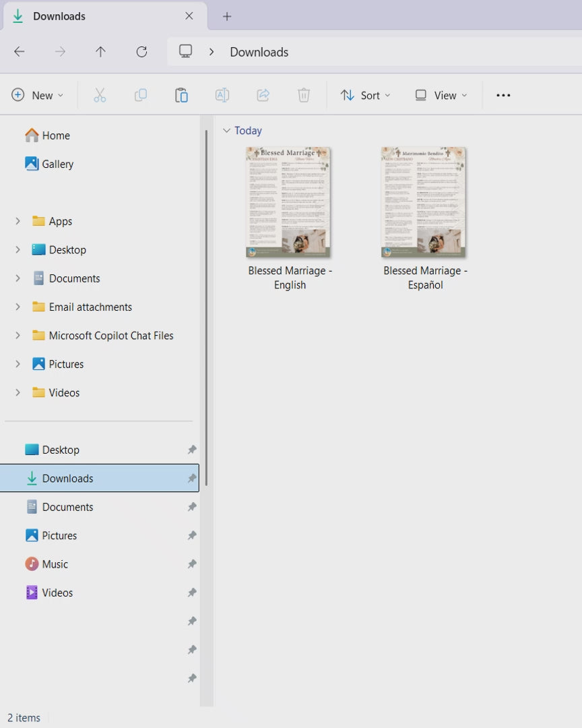Click the Share icon in toolbar
This screenshot has height=728, width=582.
(x=263, y=96)
